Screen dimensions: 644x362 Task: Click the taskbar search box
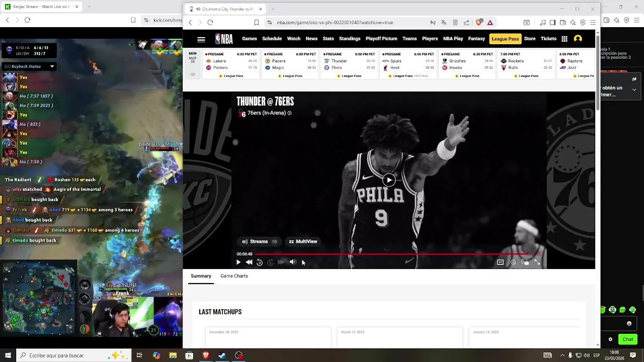coord(73,355)
